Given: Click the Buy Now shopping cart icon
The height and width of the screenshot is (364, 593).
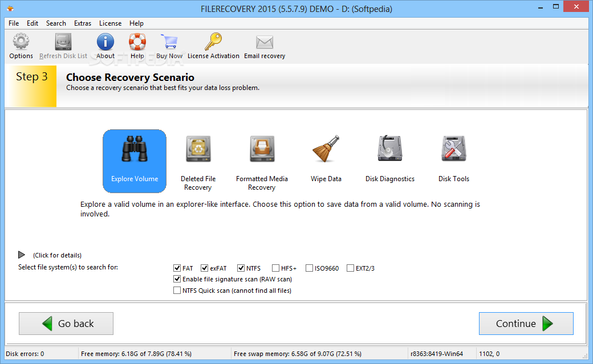Looking at the screenshot, I should click(169, 42).
